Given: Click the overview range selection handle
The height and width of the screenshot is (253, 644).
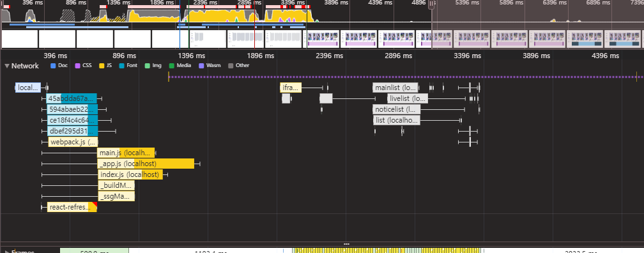Looking at the screenshot, I should 431,4.
